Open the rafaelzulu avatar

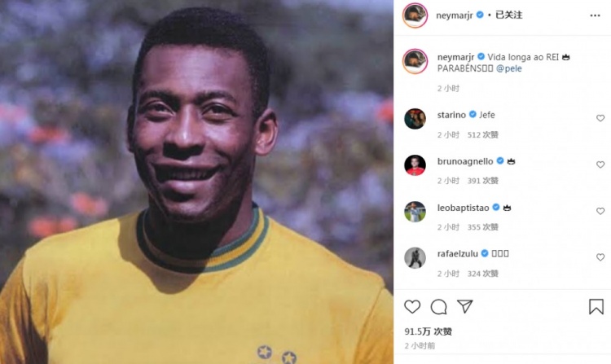415,257
